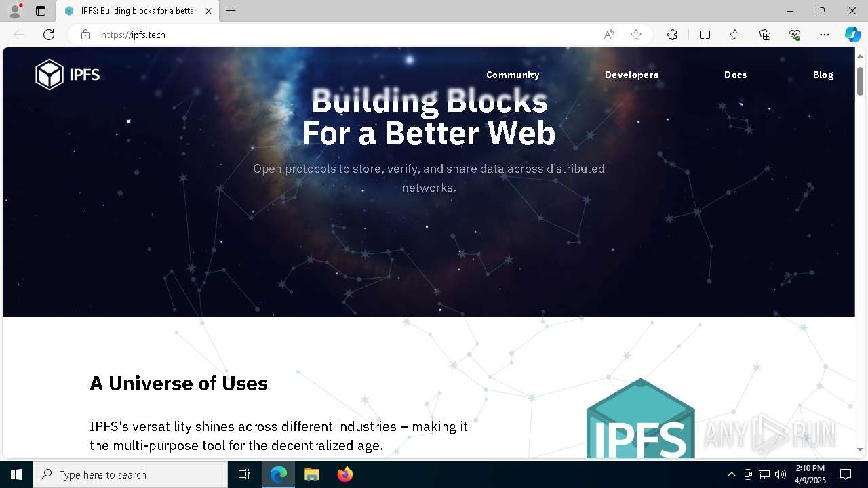Open a new tab with plus button
This screenshot has height=488, width=868.
click(x=231, y=11)
